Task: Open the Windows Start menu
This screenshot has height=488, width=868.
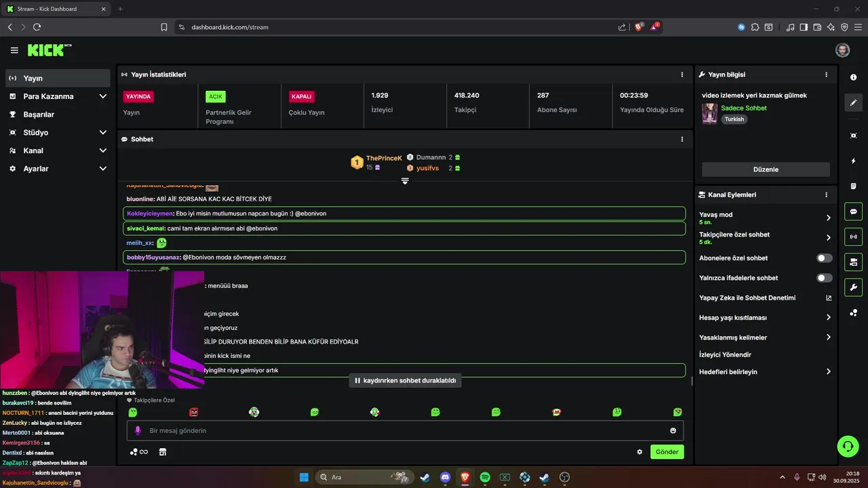Action: pos(304,477)
